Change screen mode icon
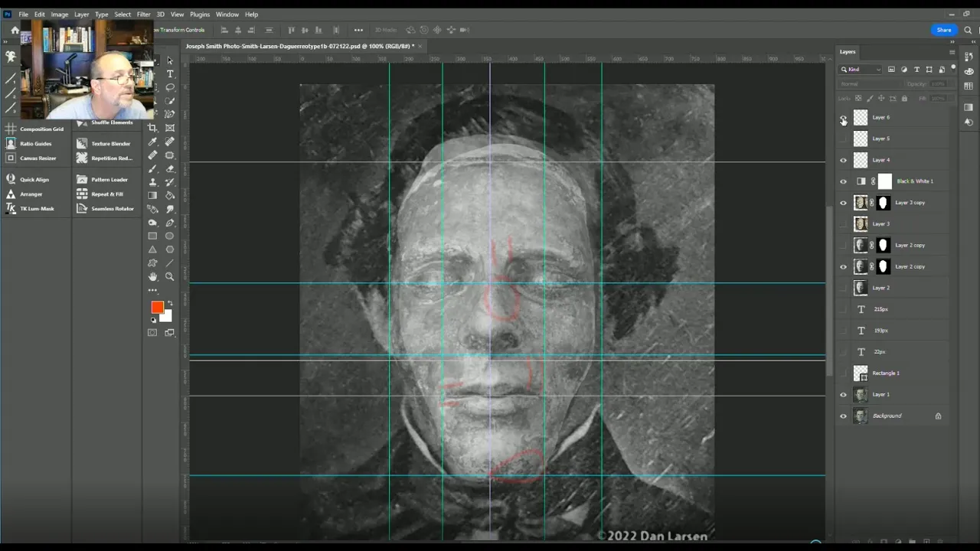Screen dimensions: 980x551 point(170,332)
